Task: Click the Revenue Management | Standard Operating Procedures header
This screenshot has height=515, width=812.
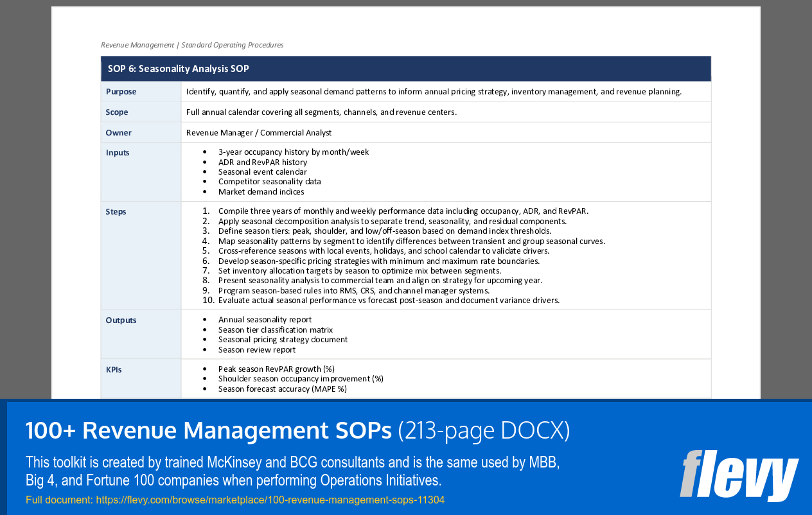Action: coord(192,44)
